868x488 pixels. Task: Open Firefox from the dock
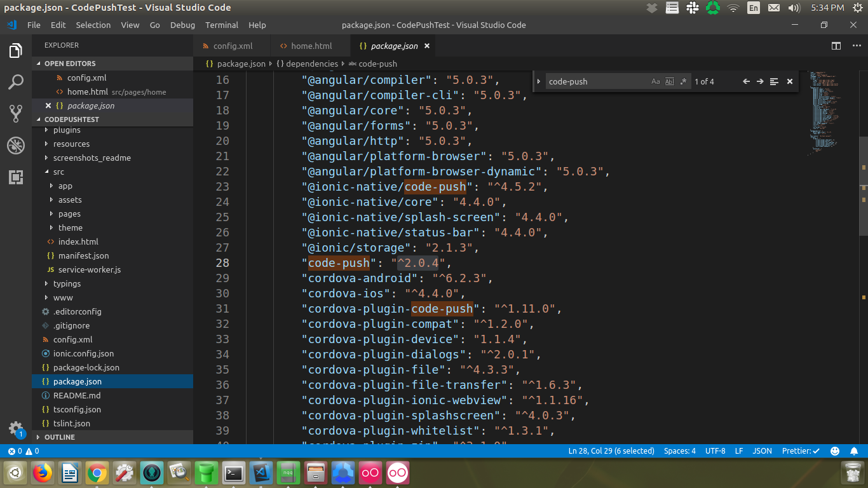click(43, 473)
